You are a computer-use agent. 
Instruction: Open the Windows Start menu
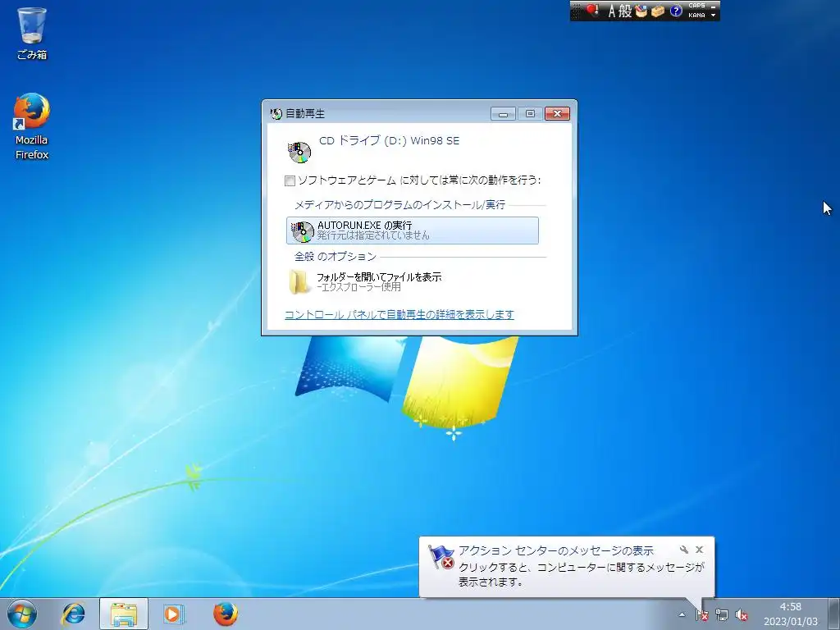22,614
